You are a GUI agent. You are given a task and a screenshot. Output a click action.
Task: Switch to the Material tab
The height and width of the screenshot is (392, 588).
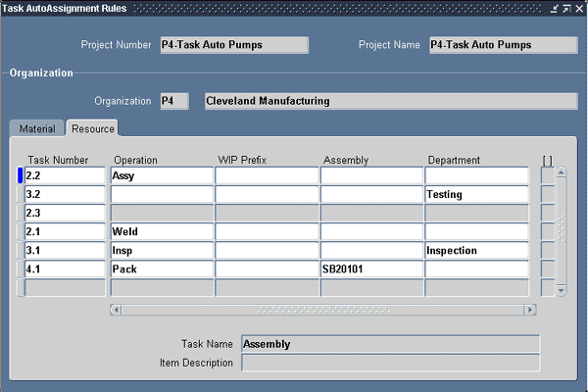pos(37,128)
